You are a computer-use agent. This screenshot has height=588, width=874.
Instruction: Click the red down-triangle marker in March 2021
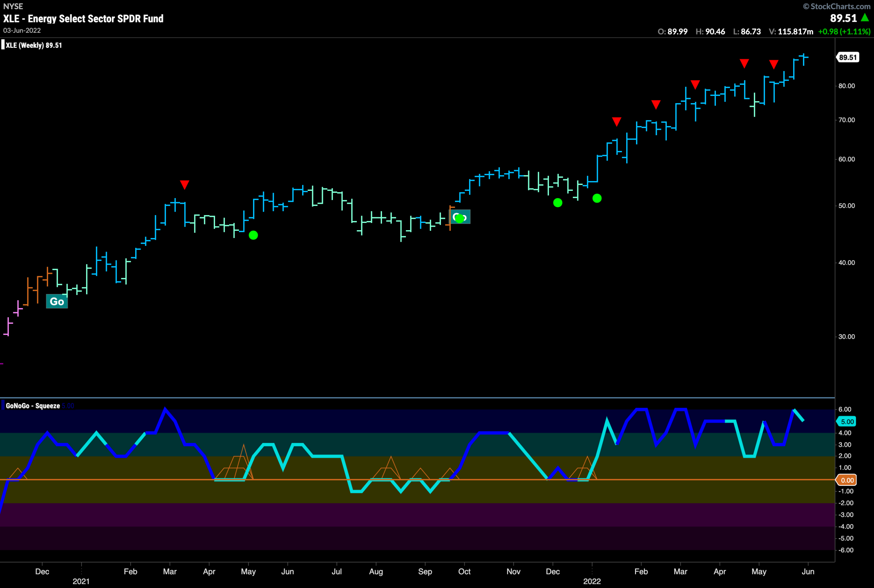tap(184, 185)
